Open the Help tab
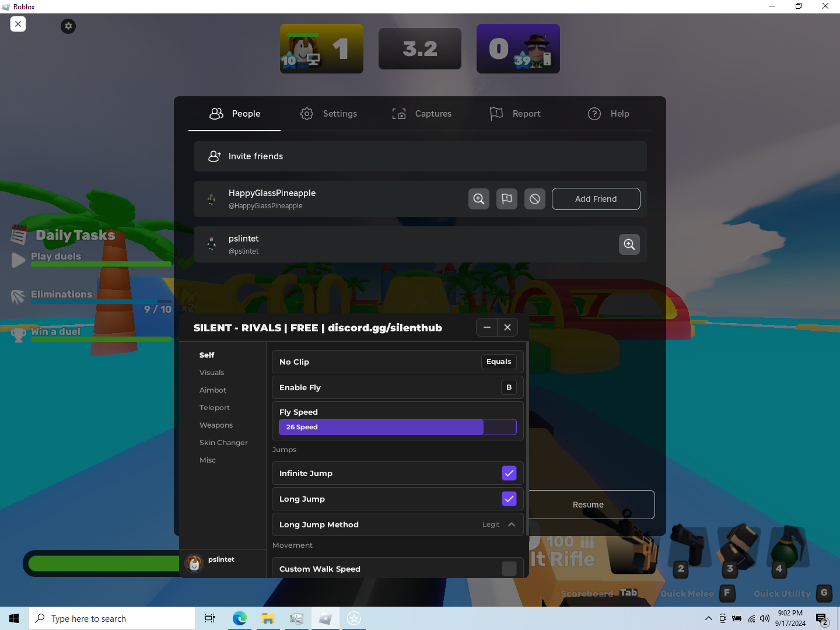The width and height of the screenshot is (840, 630). tap(608, 114)
